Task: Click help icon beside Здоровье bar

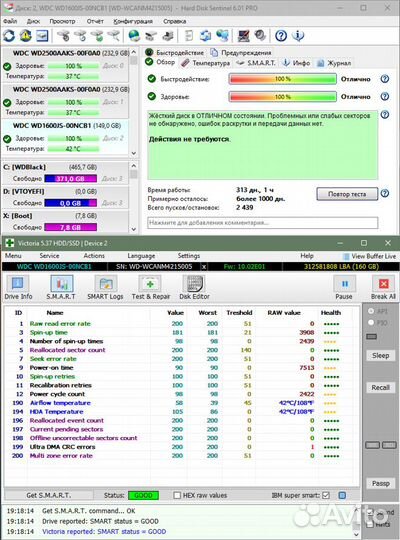Action: (x=385, y=96)
